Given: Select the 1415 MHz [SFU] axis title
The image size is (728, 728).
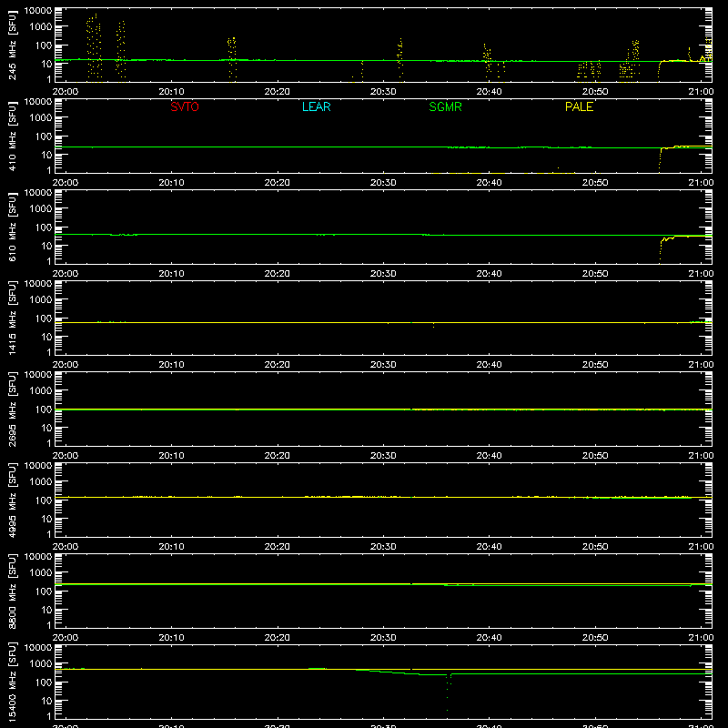Looking at the screenshot, I should 12,318.
